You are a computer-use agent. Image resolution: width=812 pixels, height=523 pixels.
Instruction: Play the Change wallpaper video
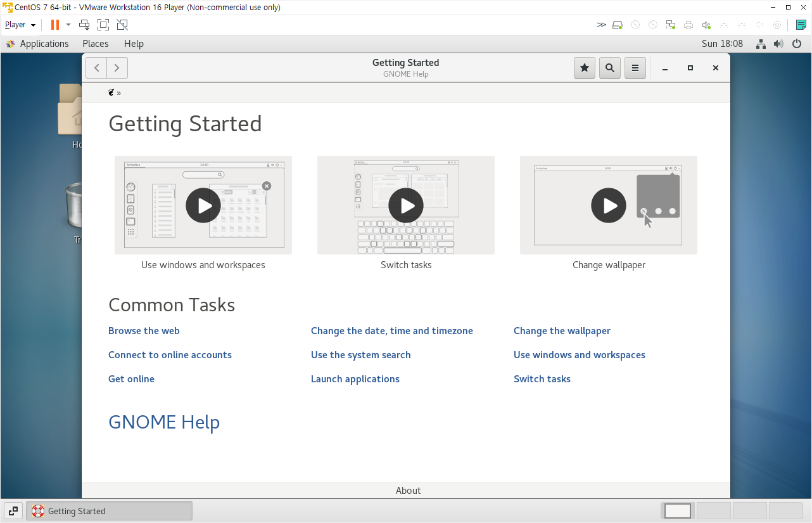pyautogui.click(x=609, y=205)
